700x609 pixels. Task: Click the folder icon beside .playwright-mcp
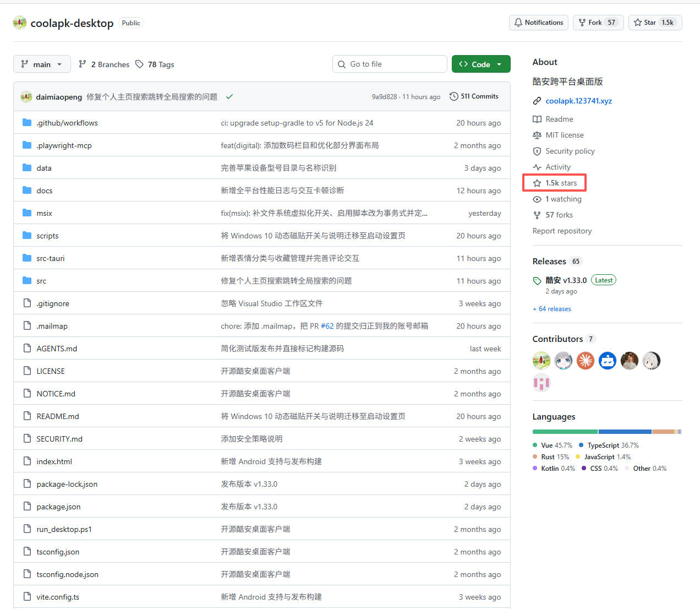click(27, 145)
